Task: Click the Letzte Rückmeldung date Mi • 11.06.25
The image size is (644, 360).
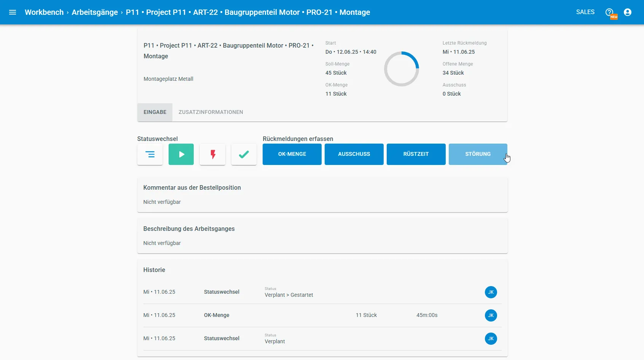Action: [459, 52]
